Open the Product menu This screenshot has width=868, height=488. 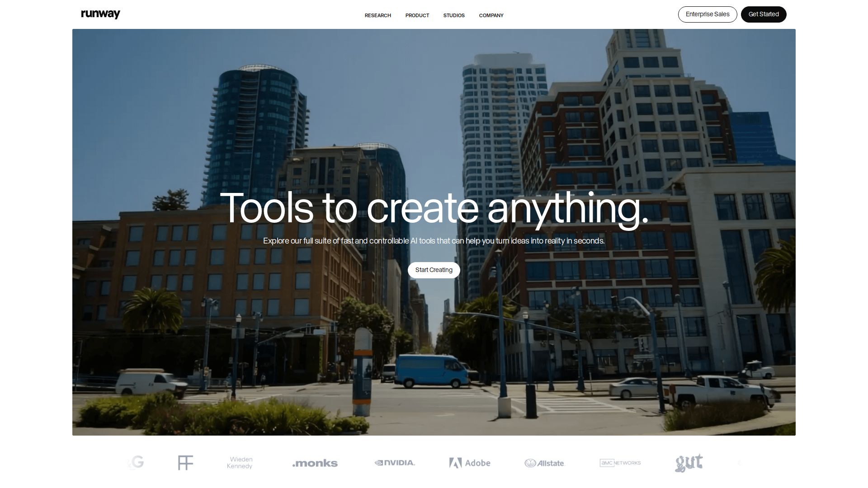pyautogui.click(x=417, y=15)
